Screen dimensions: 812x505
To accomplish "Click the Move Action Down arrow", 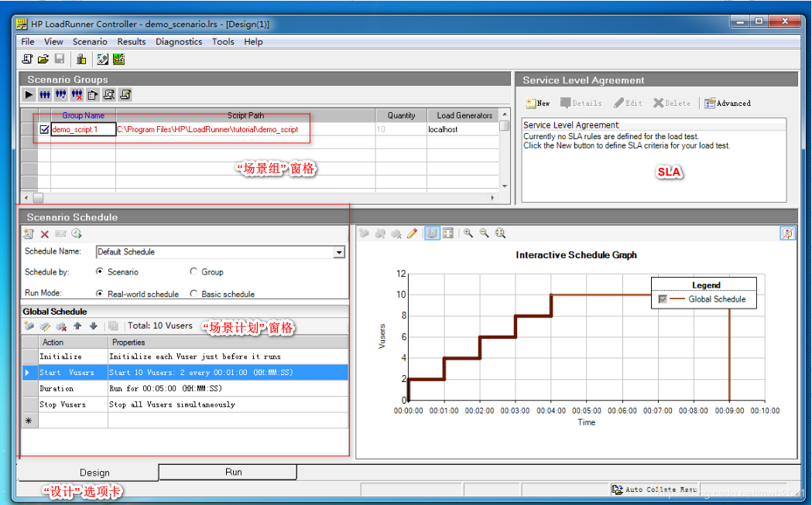I will click(93, 326).
